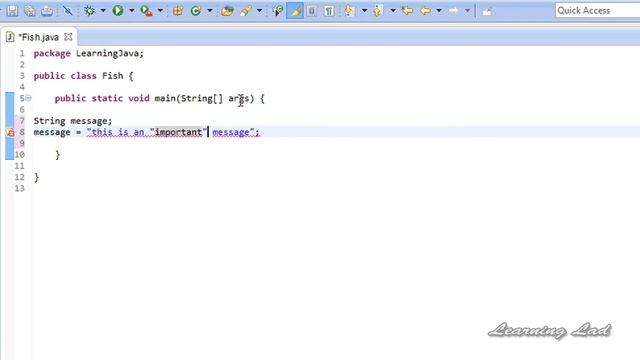Click the Save icon in toolbar
This screenshot has height=360, width=640.
12,10
